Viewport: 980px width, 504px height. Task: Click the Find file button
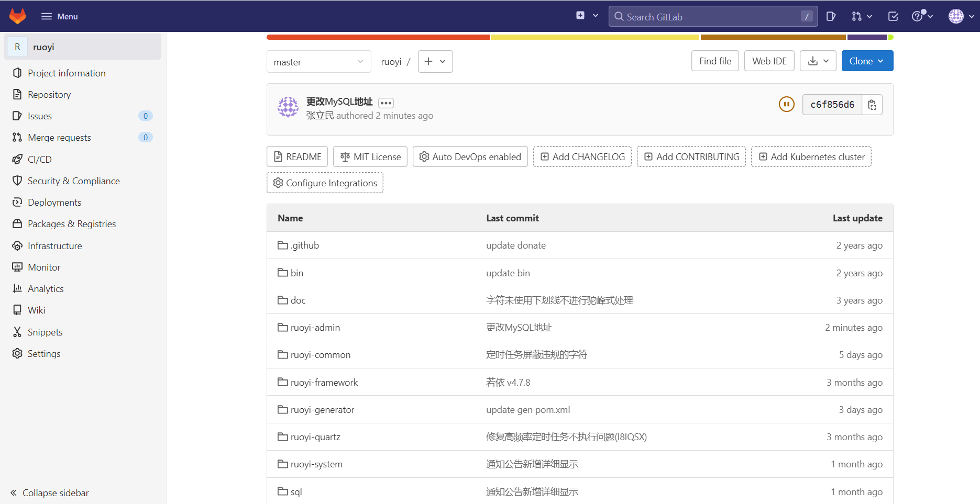715,61
